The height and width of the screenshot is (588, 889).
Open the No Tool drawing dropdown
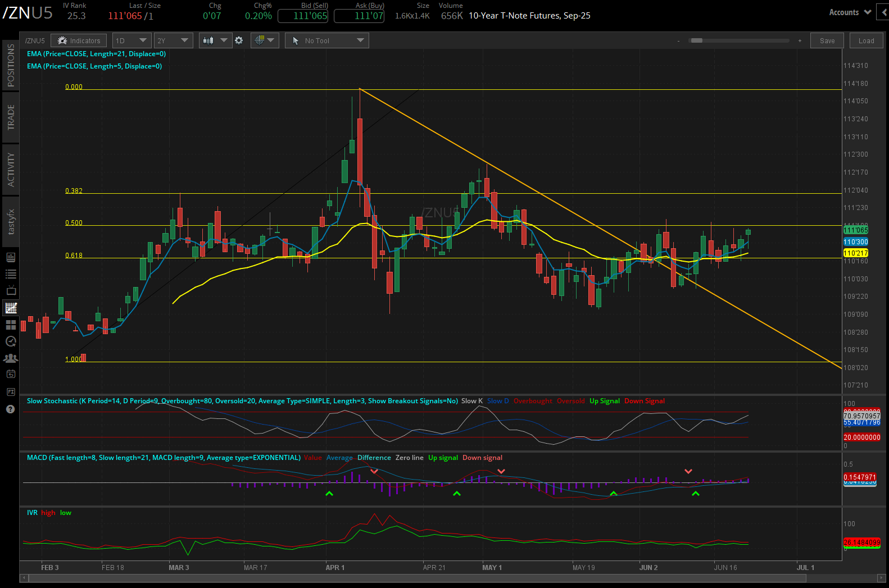point(327,40)
